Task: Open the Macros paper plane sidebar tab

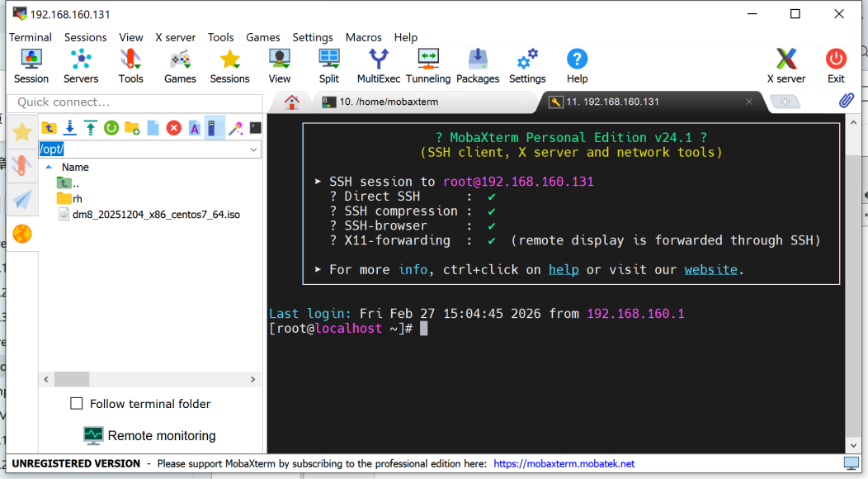Action: (x=22, y=200)
